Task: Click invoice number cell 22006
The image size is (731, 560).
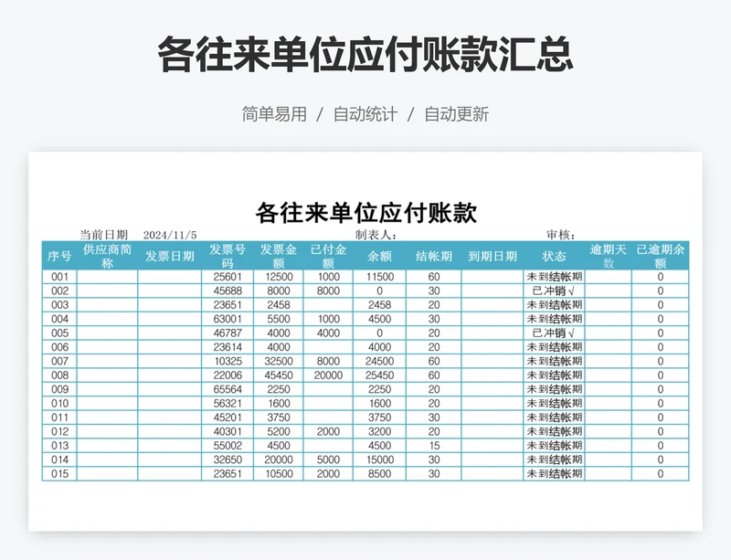Action: click(228, 375)
